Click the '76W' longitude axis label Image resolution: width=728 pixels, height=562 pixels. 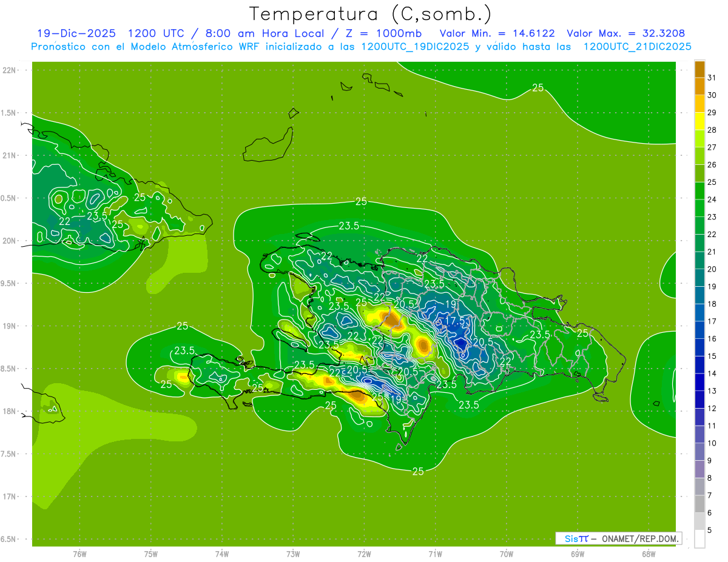pyautogui.click(x=79, y=554)
